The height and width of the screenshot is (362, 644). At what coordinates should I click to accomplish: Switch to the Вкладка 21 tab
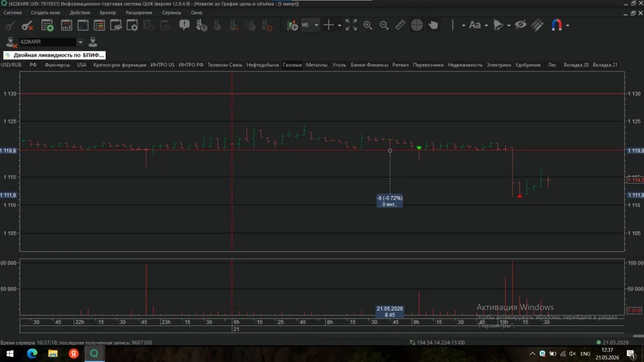coord(605,65)
